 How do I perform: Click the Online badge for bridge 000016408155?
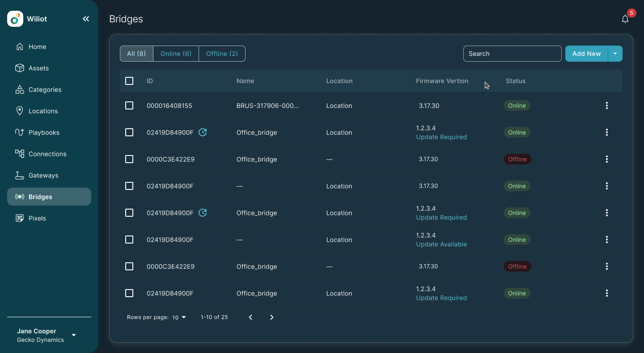(x=517, y=106)
